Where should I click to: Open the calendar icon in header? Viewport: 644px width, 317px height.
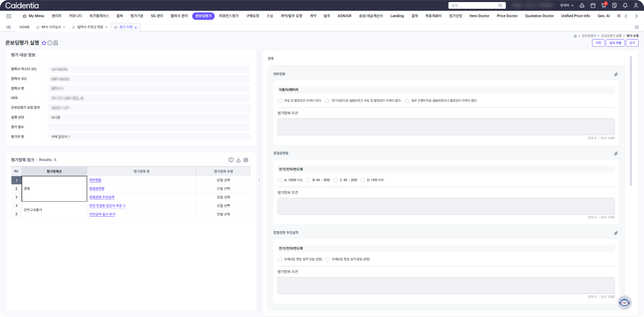coord(593,5)
